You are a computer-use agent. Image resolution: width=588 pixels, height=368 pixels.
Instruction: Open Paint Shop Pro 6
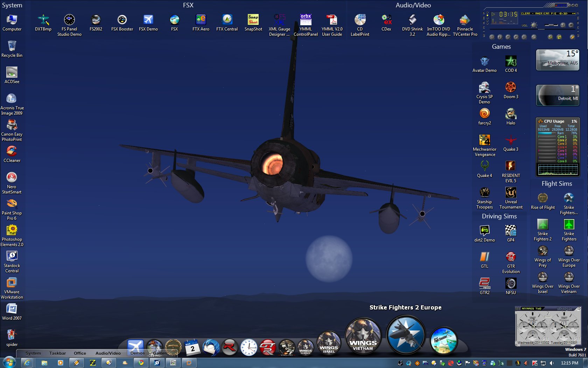(x=12, y=209)
